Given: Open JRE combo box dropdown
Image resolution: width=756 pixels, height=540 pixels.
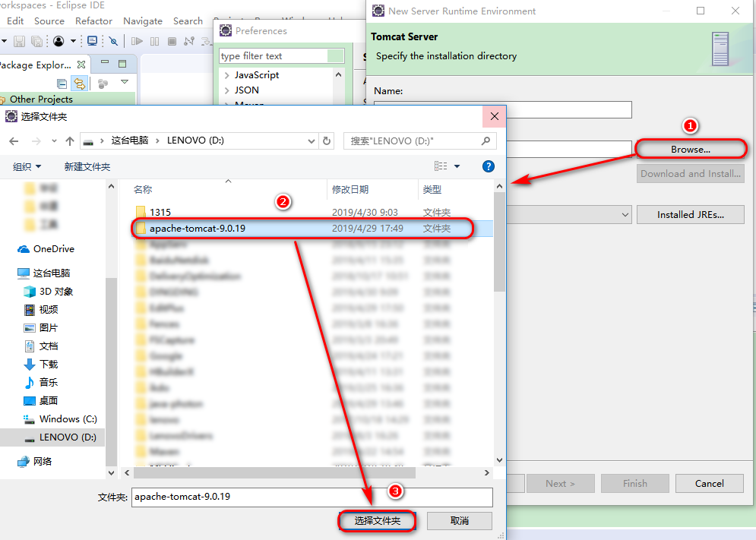Looking at the screenshot, I should coord(625,214).
